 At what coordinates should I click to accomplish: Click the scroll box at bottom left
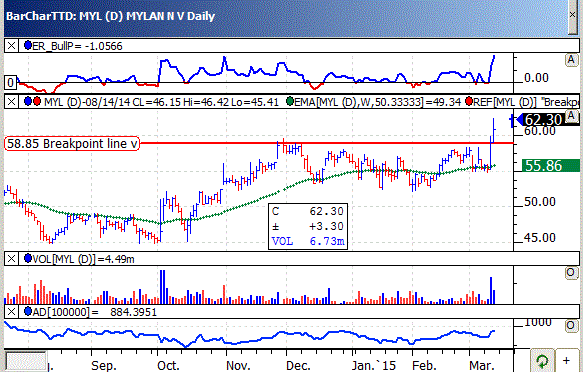tap(26, 360)
